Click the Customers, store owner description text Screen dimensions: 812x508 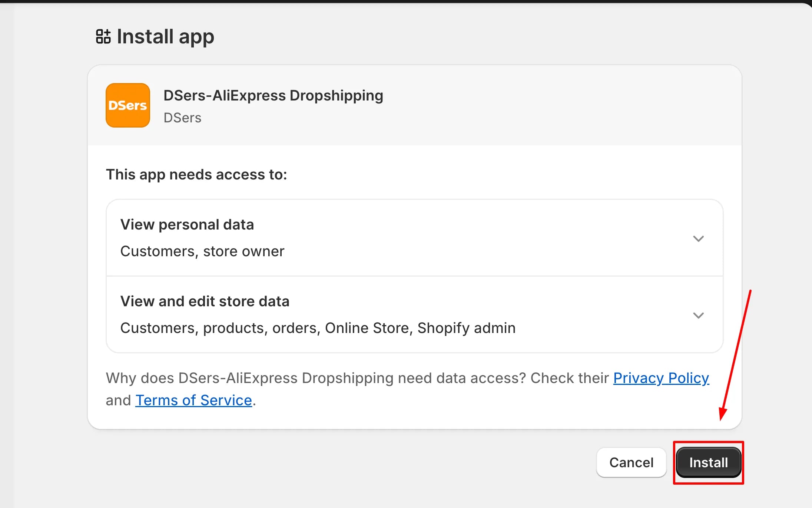(x=202, y=251)
